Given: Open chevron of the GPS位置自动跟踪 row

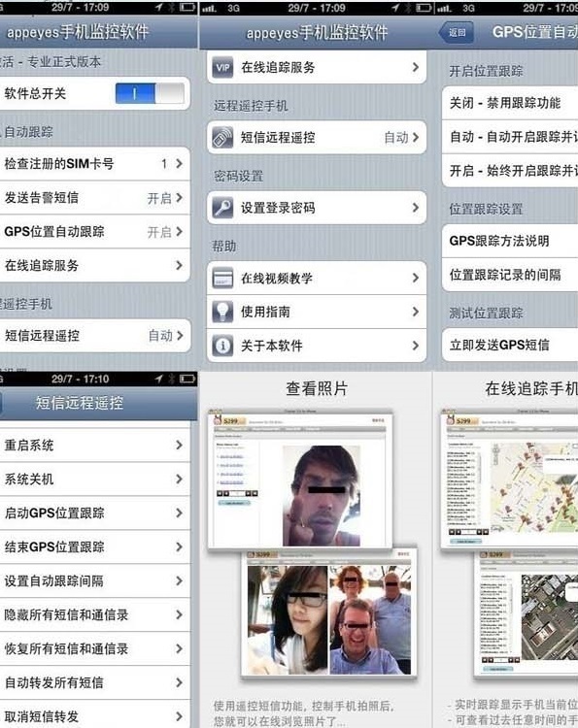Looking at the screenshot, I should (x=180, y=232).
